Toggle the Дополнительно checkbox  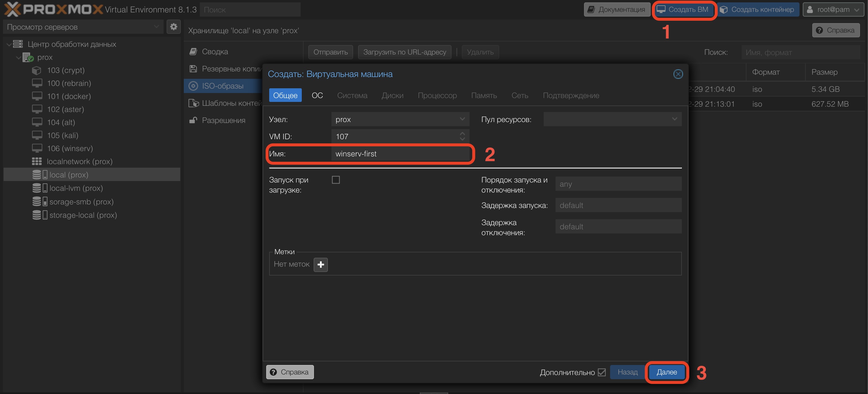coord(602,372)
